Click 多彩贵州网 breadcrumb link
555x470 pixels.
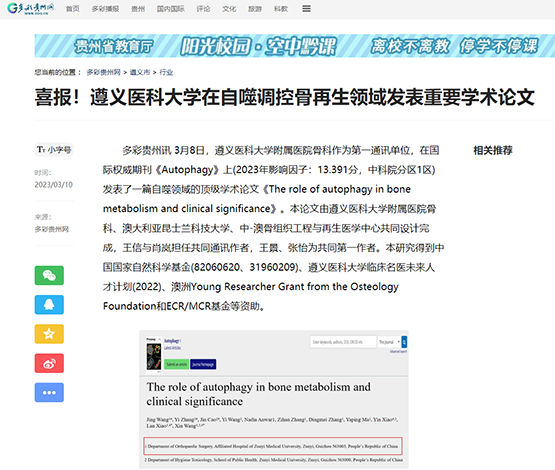tap(103, 72)
